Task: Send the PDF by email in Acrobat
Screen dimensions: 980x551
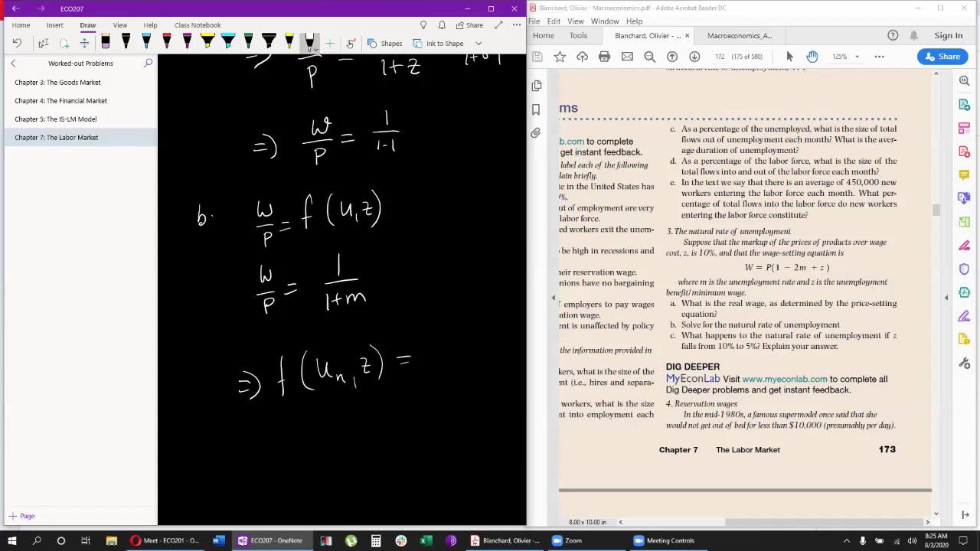Action: tap(627, 57)
